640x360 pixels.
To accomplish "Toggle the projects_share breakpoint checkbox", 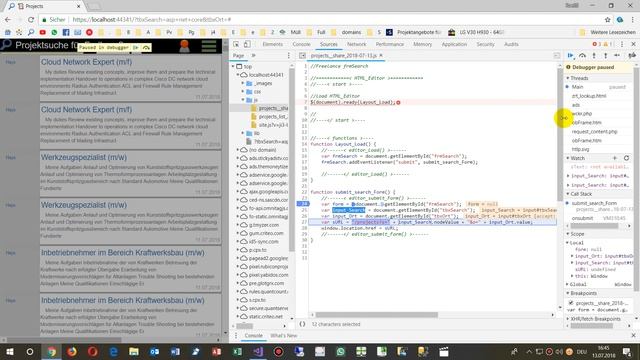I will (571, 303).
